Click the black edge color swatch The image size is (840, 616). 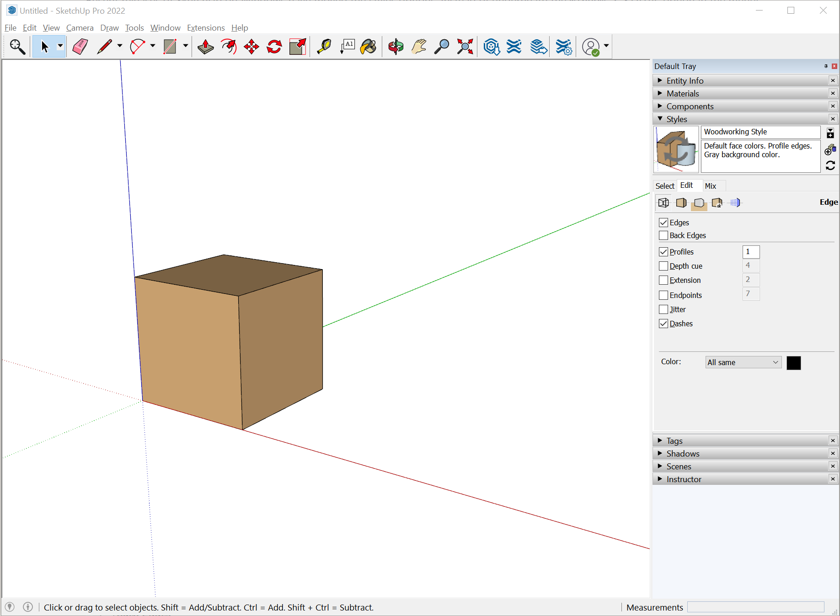pos(793,363)
